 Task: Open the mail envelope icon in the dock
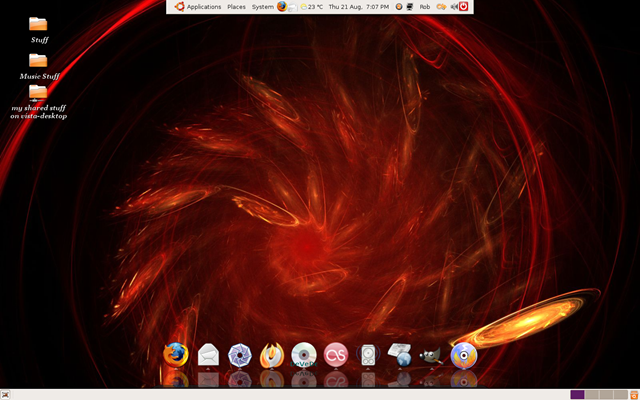[208, 354]
